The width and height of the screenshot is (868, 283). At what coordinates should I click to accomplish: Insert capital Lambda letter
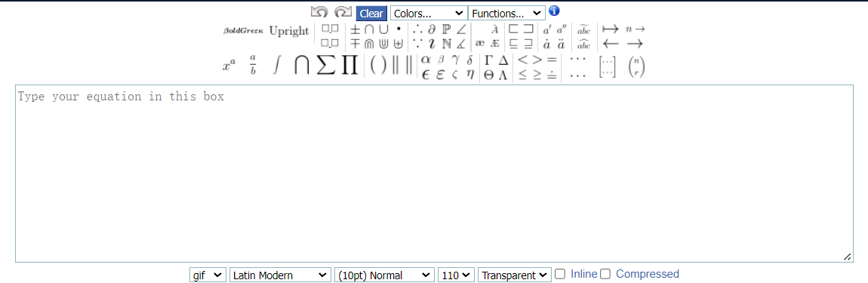pyautogui.click(x=503, y=75)
